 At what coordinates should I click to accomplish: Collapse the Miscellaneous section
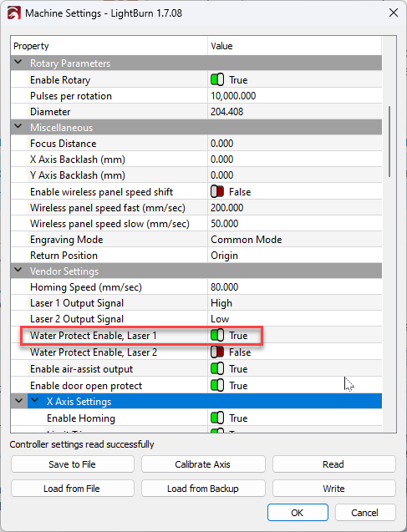tap(18, 127)
